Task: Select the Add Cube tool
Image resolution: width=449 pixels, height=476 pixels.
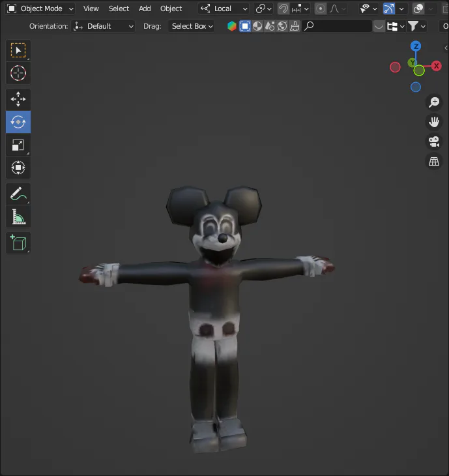Action: 18,243
